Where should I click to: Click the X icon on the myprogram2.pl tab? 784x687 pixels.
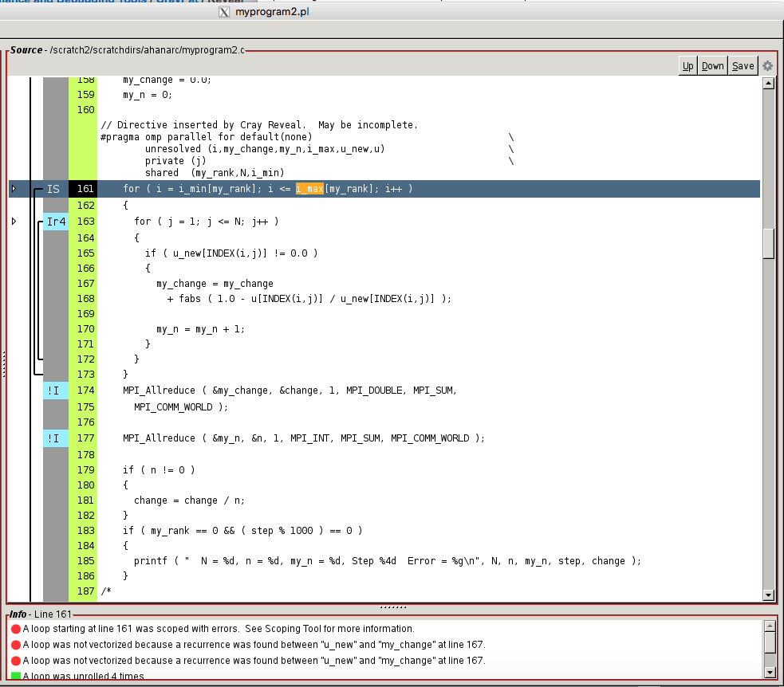[x=224, y=12]
